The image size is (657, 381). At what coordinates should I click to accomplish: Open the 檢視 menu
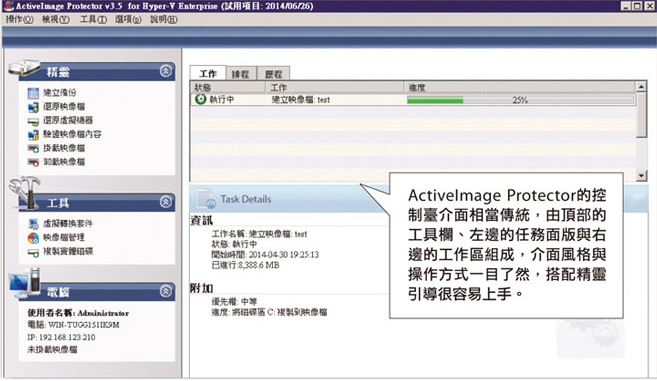point(56,19)
